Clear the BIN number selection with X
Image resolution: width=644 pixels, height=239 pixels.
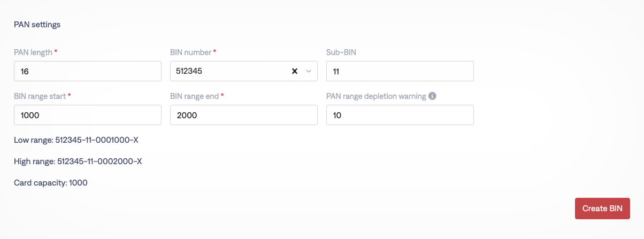pyautogui.click(x=294, y=71)
